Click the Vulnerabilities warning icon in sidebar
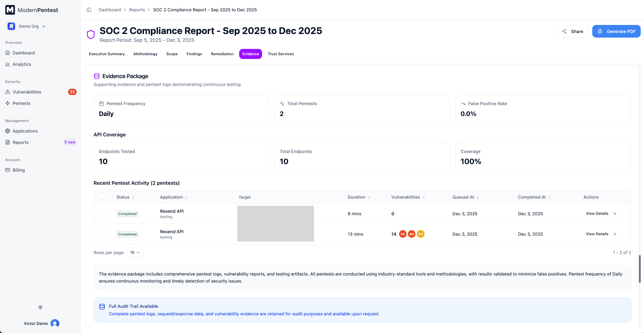 pos(8,92)
